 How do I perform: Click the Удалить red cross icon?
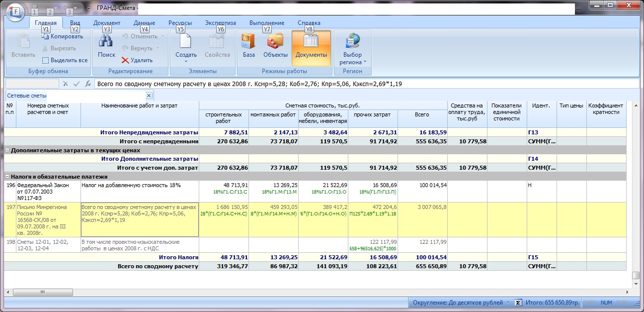coord(125,60)
